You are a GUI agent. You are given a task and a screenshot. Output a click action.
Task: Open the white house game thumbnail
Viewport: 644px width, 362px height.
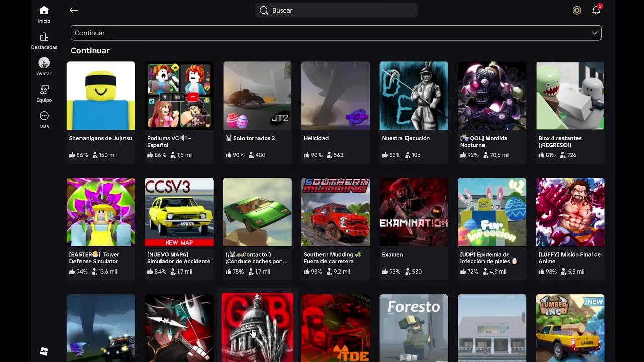[x=492, y=328]
